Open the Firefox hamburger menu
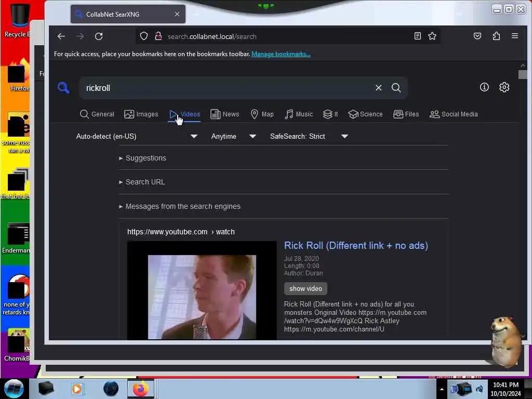The width and height of the screenshot is (532, 399). [x=515, y=36]
